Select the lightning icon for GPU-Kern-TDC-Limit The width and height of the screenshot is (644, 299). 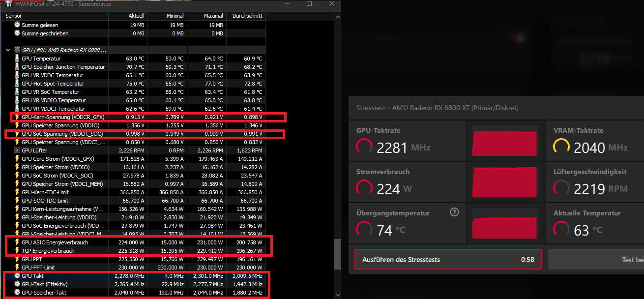click(18, 192)
